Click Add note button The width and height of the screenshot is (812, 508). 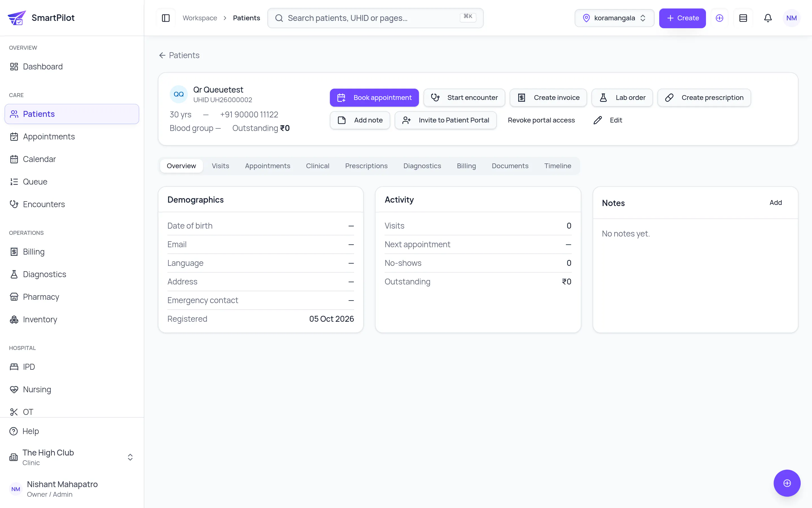pos(360,120)
